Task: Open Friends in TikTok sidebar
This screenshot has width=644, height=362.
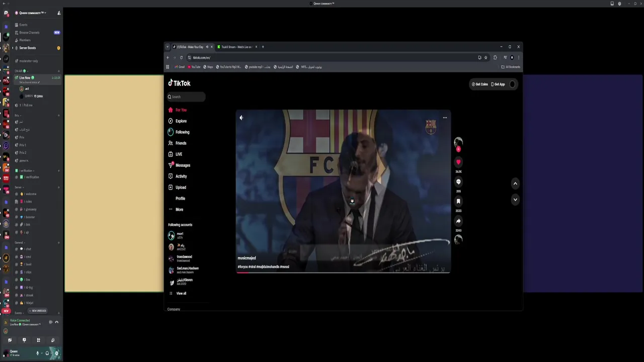Action: tap(178, 143)
